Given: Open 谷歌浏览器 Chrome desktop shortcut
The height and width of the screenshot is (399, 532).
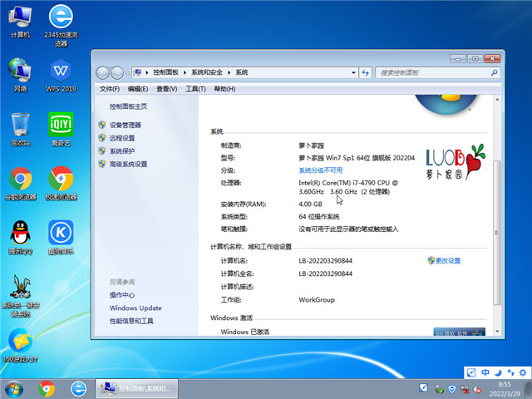Looking at the screenshot, I should tap(20, 184).
